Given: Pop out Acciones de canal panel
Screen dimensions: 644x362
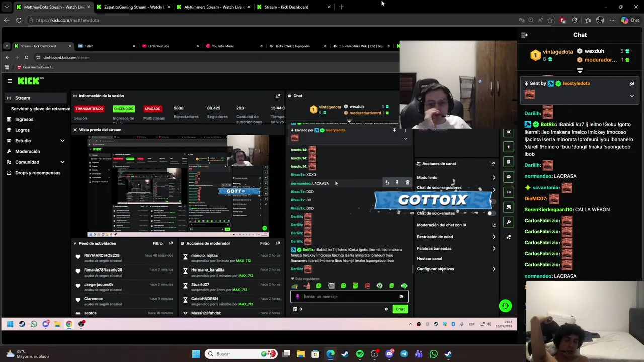Looking at the screenshot, I should click(493, 164).
